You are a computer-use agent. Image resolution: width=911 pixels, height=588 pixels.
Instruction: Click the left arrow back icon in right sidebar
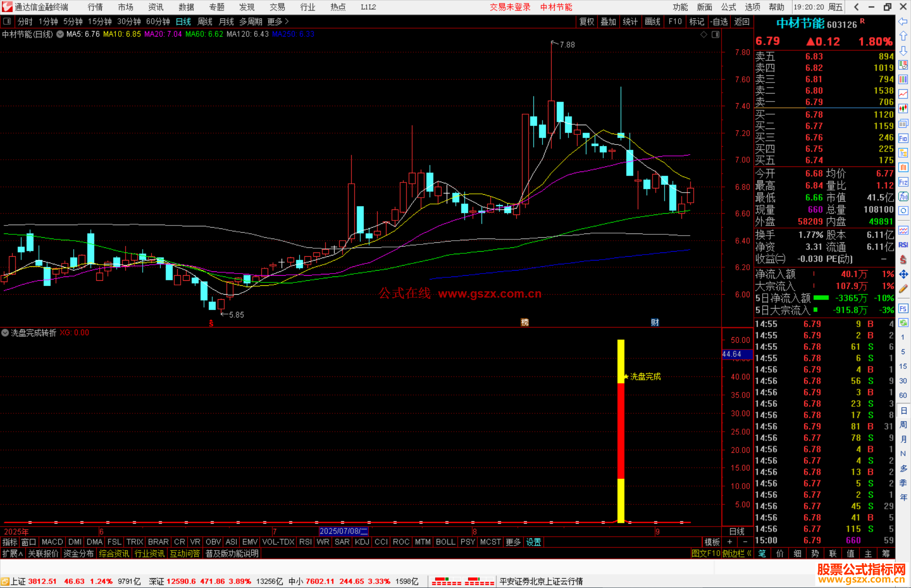(x=903, y=21)
